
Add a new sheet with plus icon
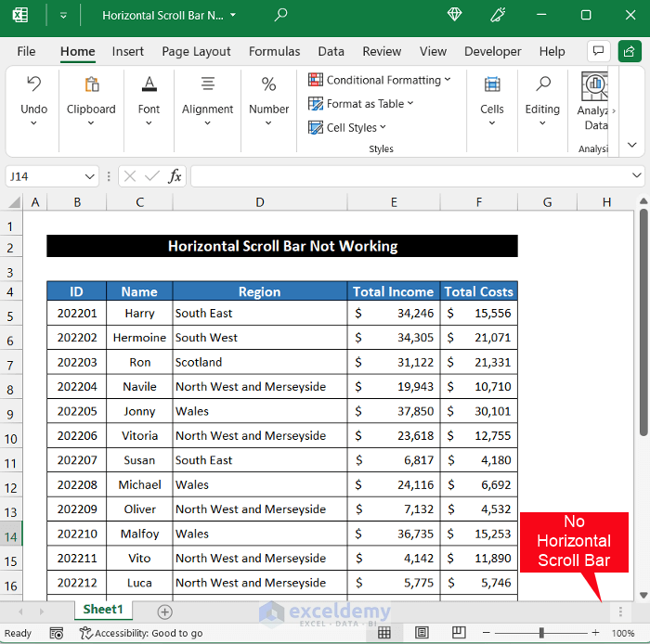(164, 612)
